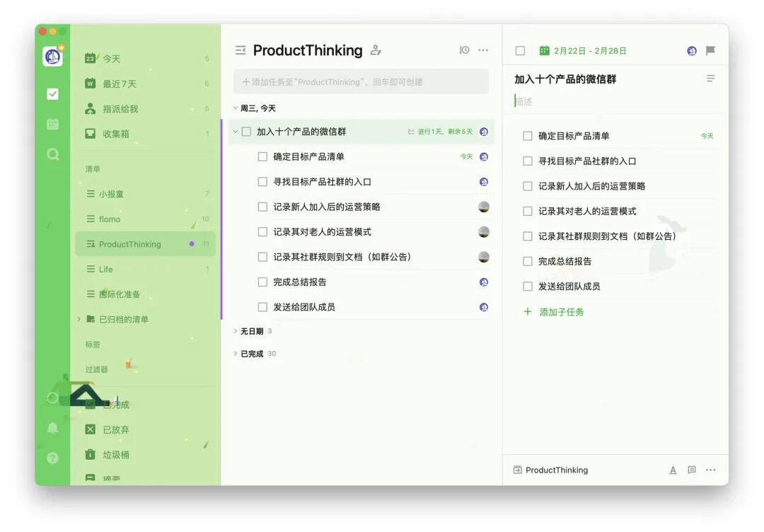
Task: Check 确定目标产品清单 in the middle task list
Action: [x=262, y=157]
